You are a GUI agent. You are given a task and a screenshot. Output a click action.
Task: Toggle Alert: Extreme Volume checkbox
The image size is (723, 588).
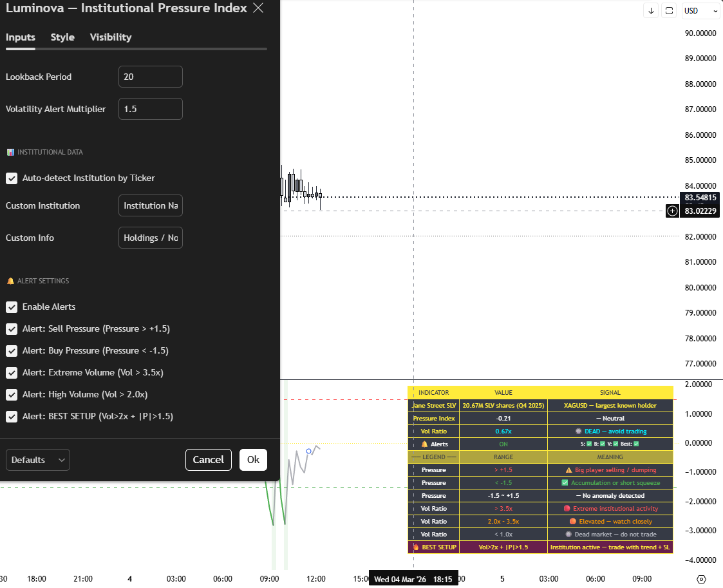tap(12, 373)
